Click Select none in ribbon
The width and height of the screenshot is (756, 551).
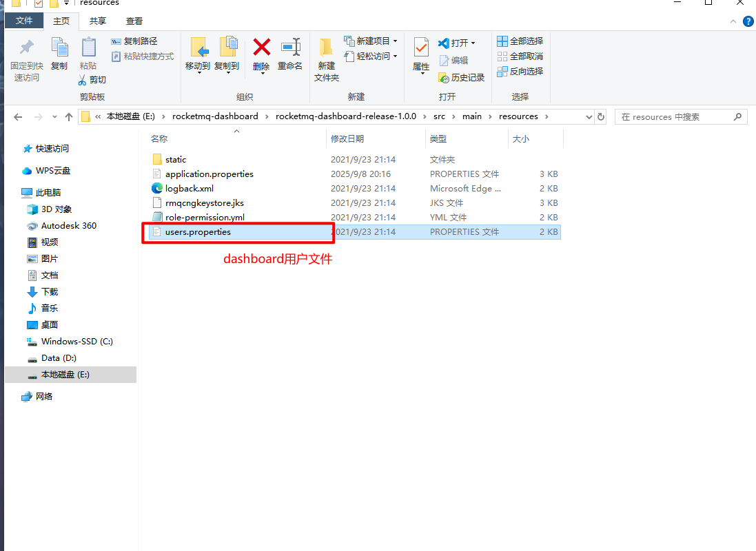pyautogui.click(x=520, y=56)
